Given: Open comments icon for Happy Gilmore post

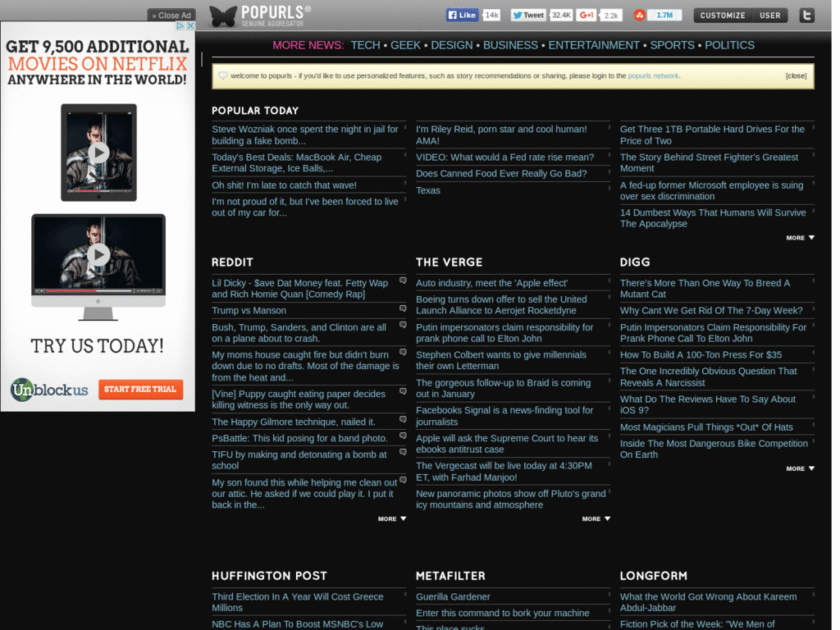Looking at the screenshot, I should (x=403, y=420).
